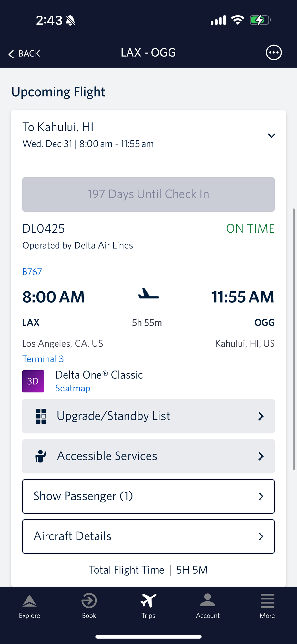The width and height of the screenshot is (297, 644).
Task: Tap the Explore triangle icon
Action: click(x=29, y=601)
